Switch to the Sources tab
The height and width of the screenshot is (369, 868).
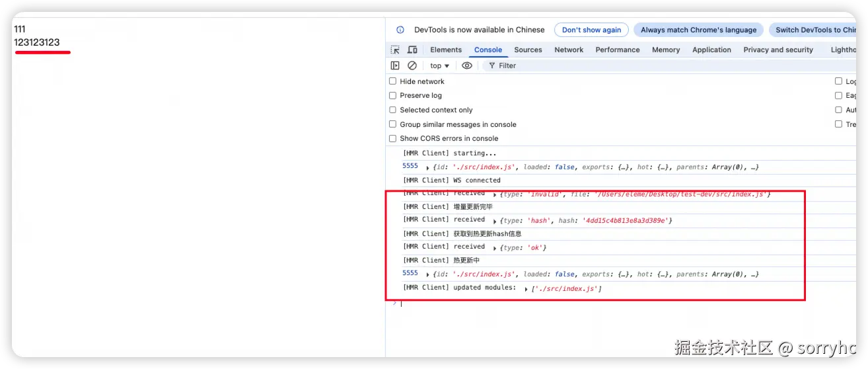click(x=528, y=50)
